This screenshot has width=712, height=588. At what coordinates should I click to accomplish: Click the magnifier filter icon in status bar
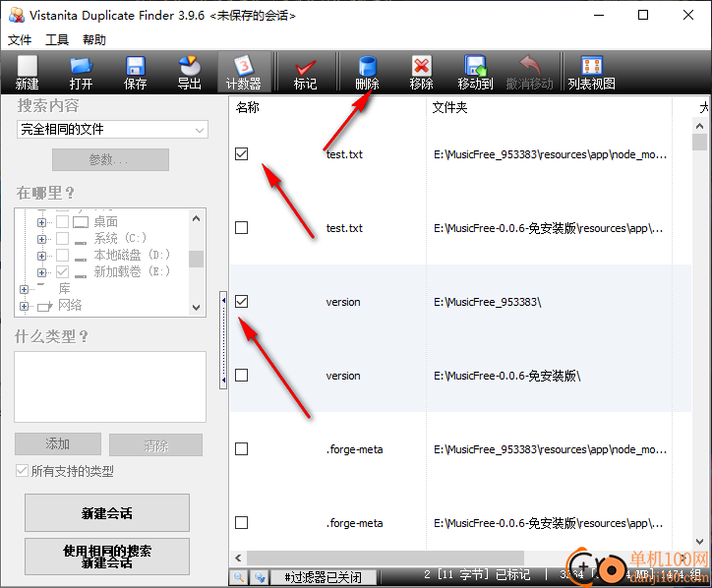pos(239,577)
